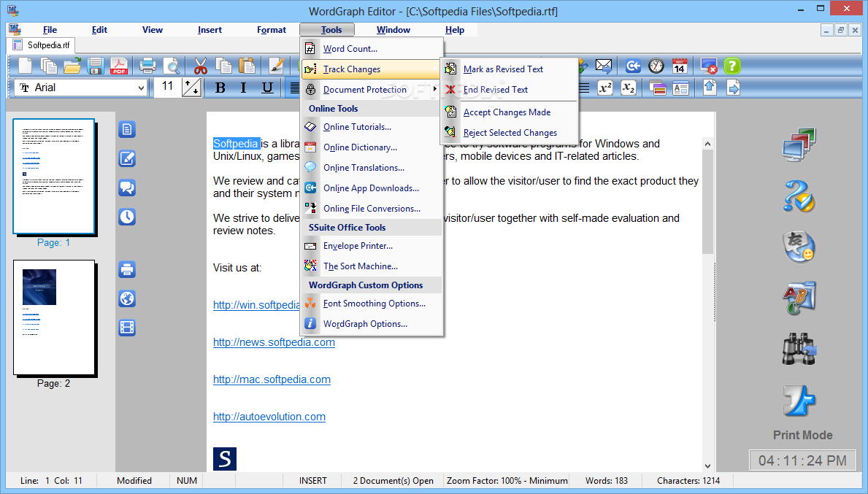
Task: Click the Copy icon next to the scissors
Action: 223,66
